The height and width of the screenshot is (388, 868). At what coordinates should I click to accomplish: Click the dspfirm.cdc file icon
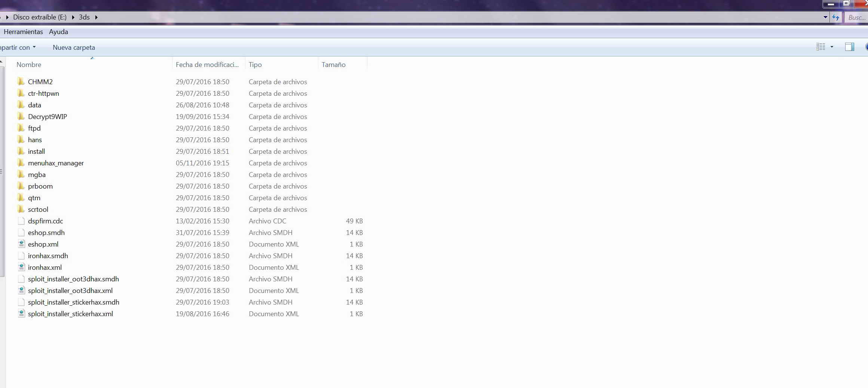click(21, 221)
